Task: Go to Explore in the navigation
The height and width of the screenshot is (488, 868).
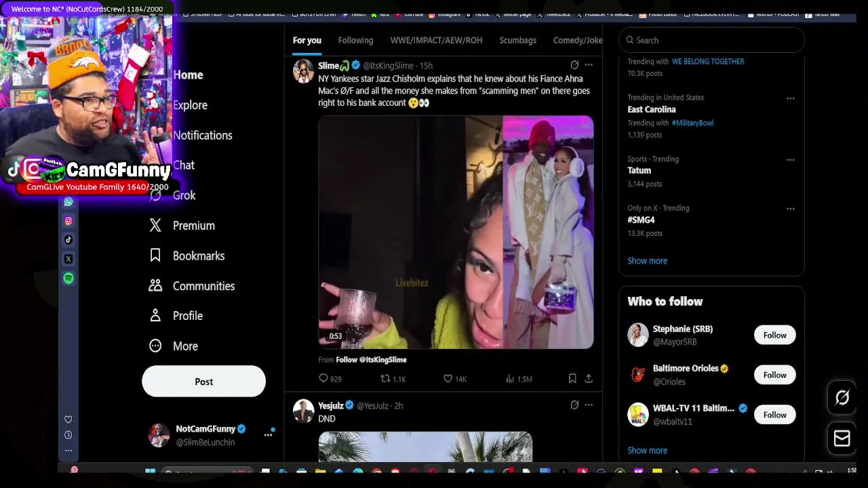Action: pyautogui.click(x=190, y=105)
